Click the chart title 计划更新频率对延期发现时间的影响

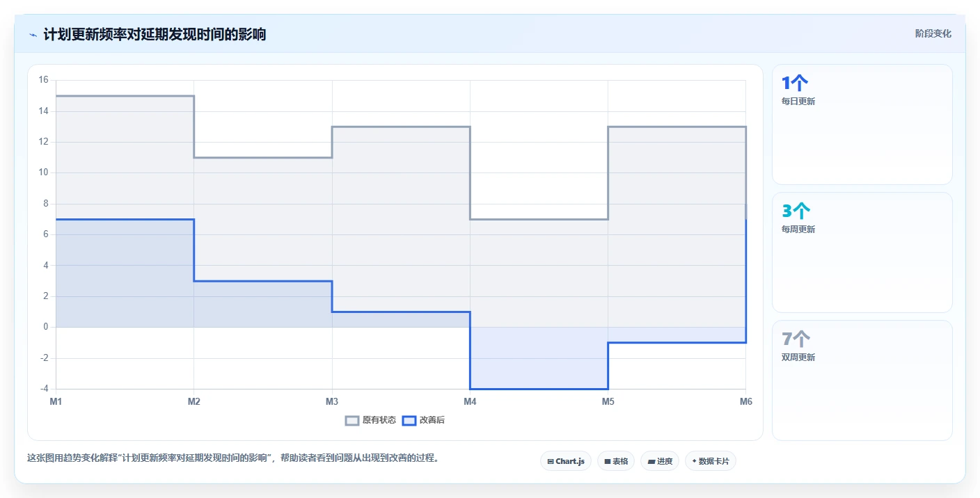(155, 35)
